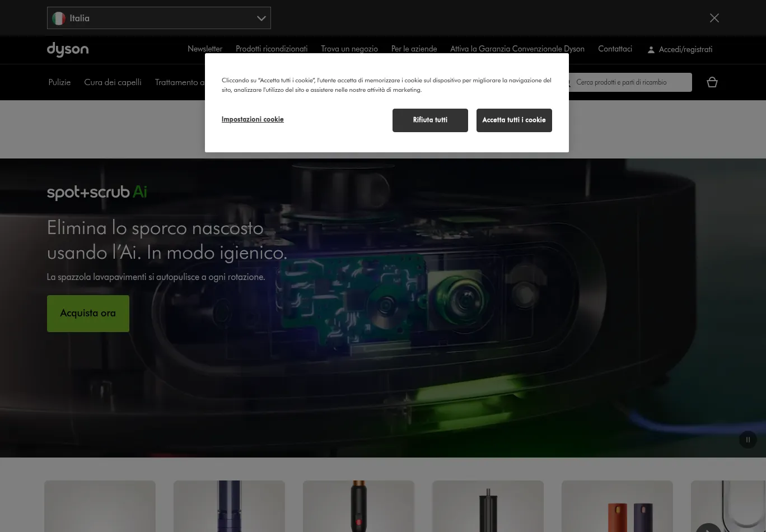
Task: Open the Cura dei capelli menu
Action: (113, 82)
